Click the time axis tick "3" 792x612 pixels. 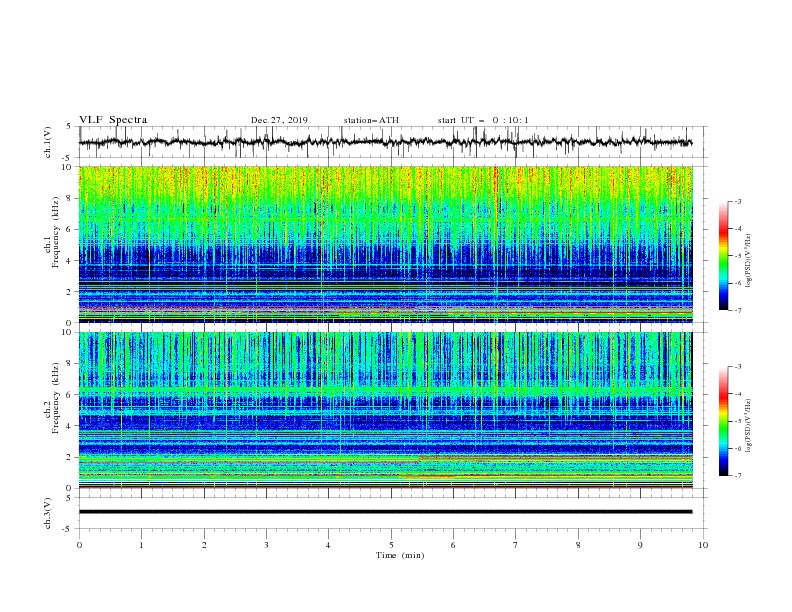pyautogui.click(x=266, y=545)
